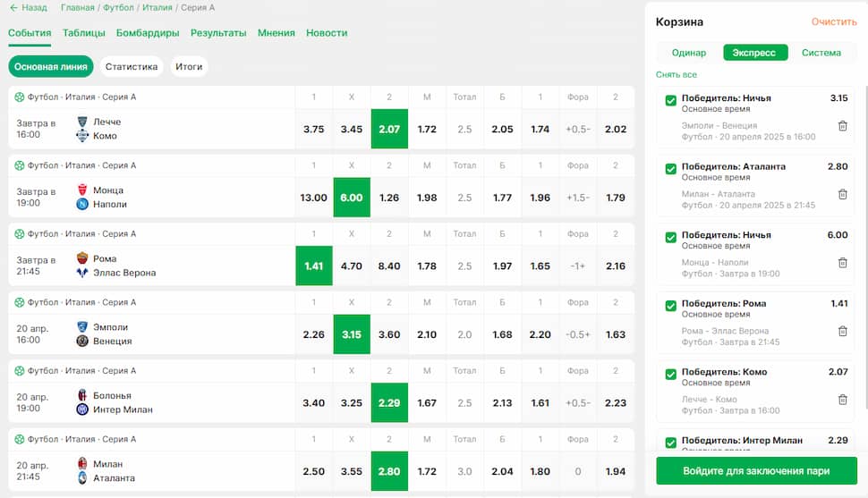Remove the Милан - Аталанта bet with trash icon

coord(843,194)
